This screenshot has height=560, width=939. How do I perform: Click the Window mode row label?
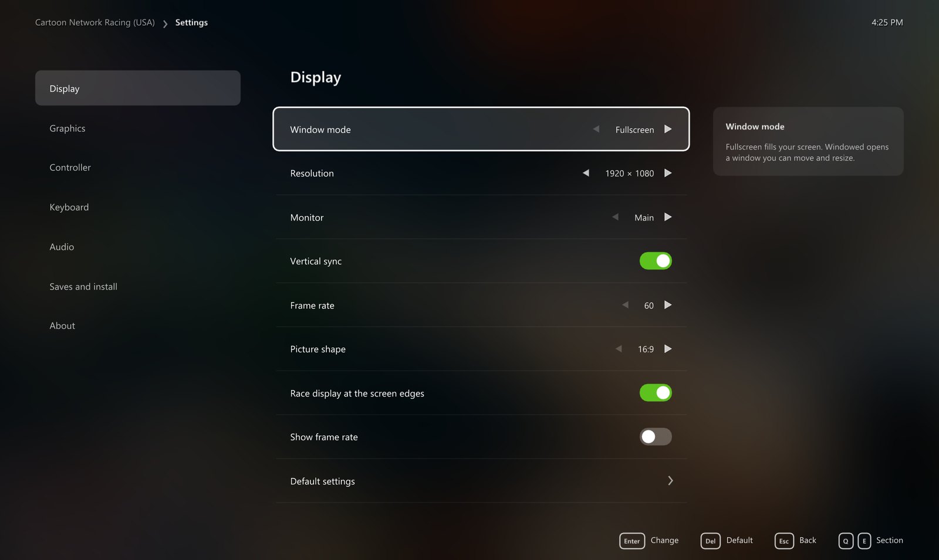click(320, 130)
